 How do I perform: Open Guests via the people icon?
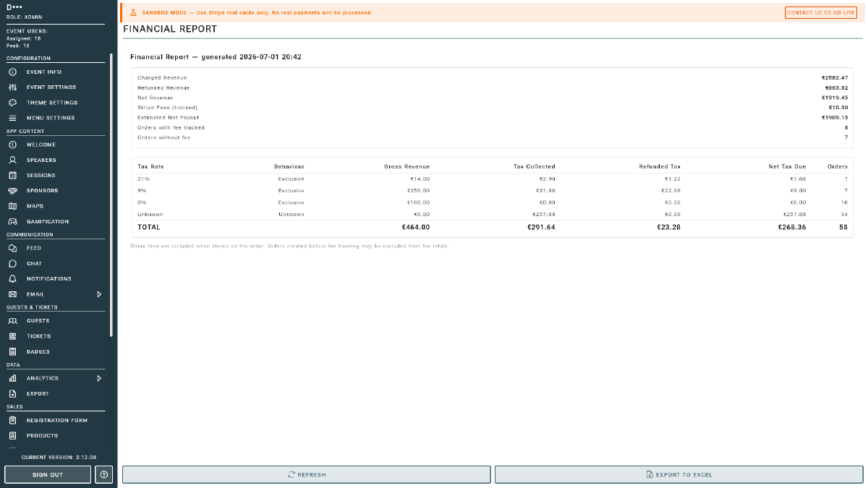pos(12,321)
